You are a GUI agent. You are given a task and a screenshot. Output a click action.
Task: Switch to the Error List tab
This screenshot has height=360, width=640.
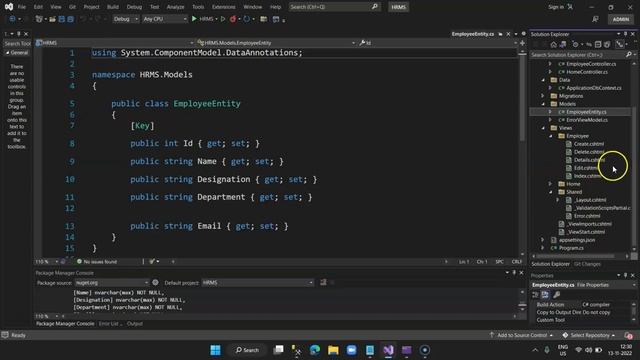109,324
